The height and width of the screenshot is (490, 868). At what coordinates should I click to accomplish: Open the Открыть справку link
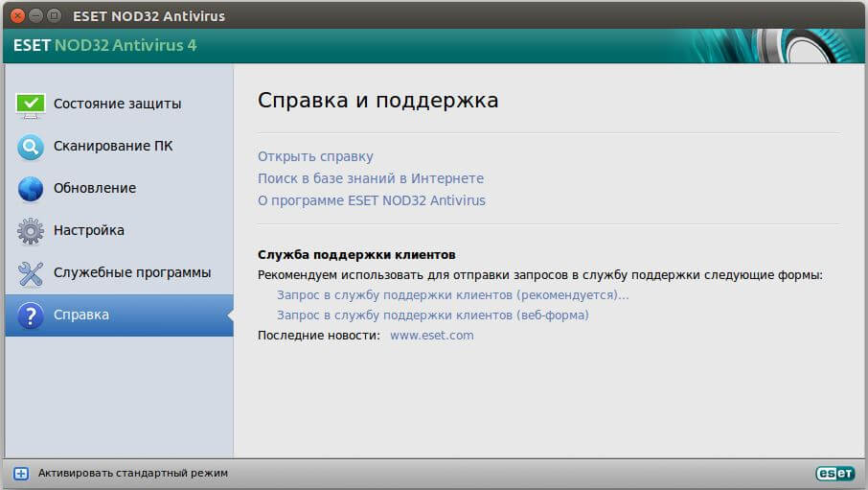(x=315, y=157)
